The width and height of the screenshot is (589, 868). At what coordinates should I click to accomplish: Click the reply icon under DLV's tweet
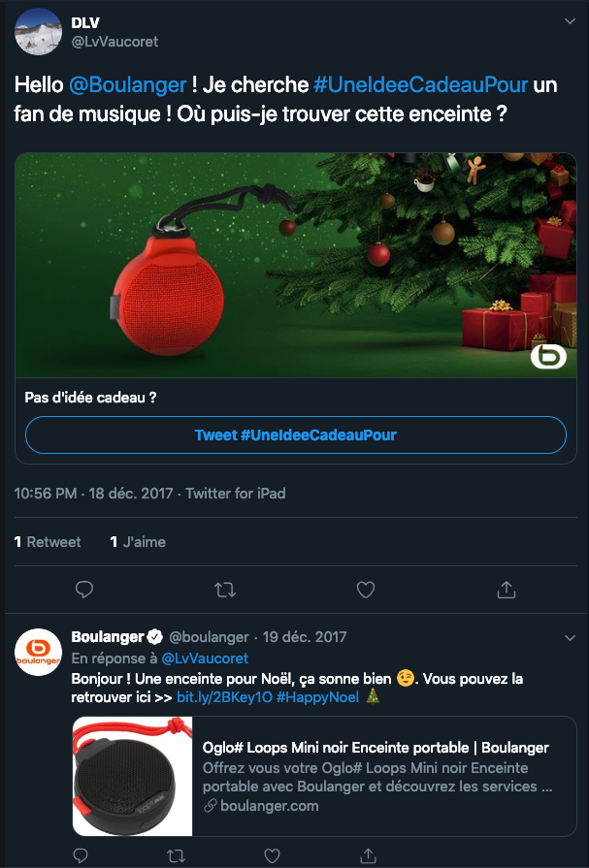84,590
